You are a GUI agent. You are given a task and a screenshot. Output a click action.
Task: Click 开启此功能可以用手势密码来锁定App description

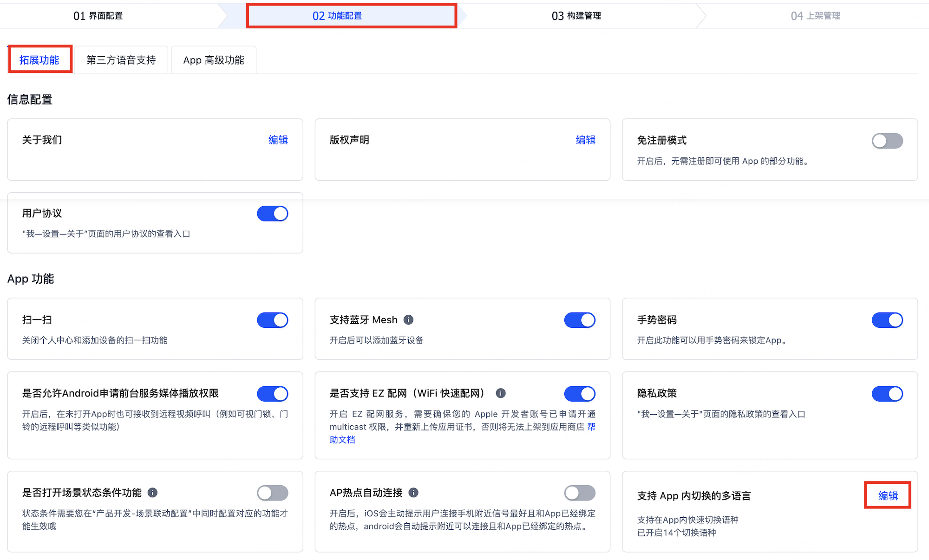(x=712, y=340)
